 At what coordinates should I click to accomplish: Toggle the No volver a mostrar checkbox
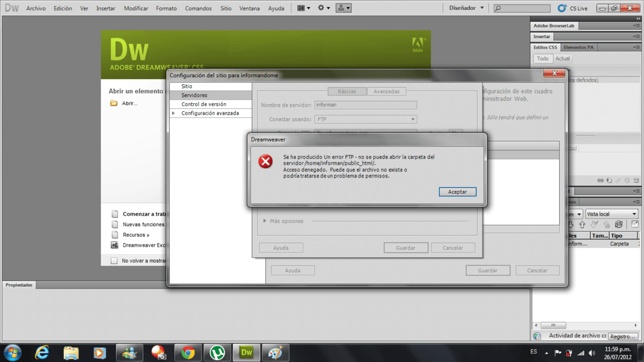coord(114,261)
